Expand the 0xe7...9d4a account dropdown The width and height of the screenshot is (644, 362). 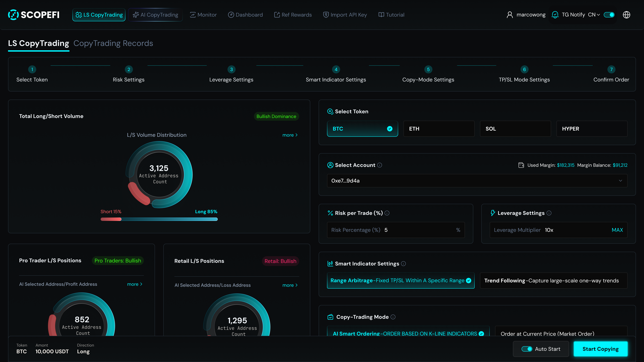pyautogui.click(x=477, y=181)
